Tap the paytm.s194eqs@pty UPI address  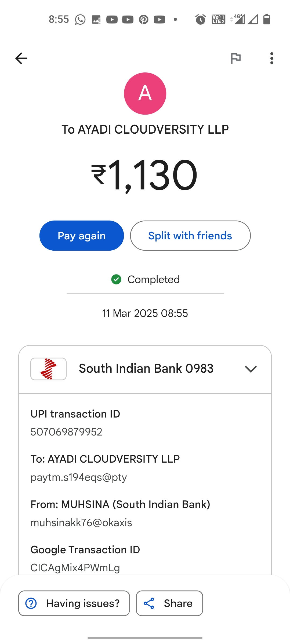click(79, 477)
